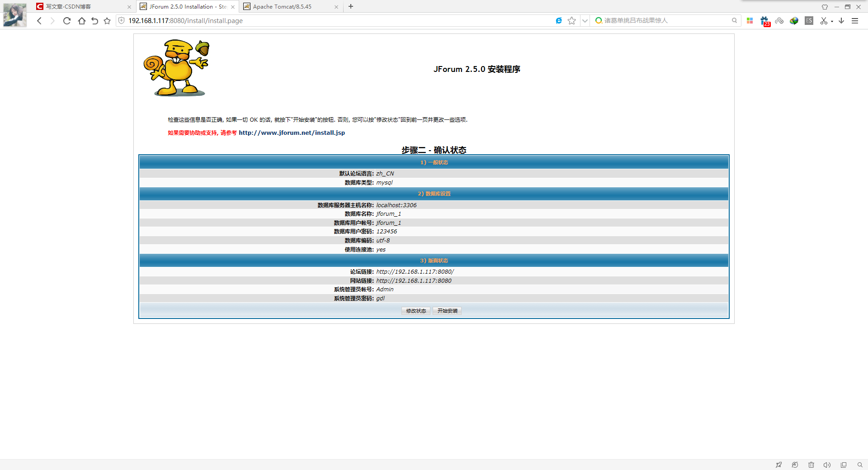Select the utf-8 encoding value
Image resolution: width=868 pixels, height=470 pixels.
[x=383, y=241]
